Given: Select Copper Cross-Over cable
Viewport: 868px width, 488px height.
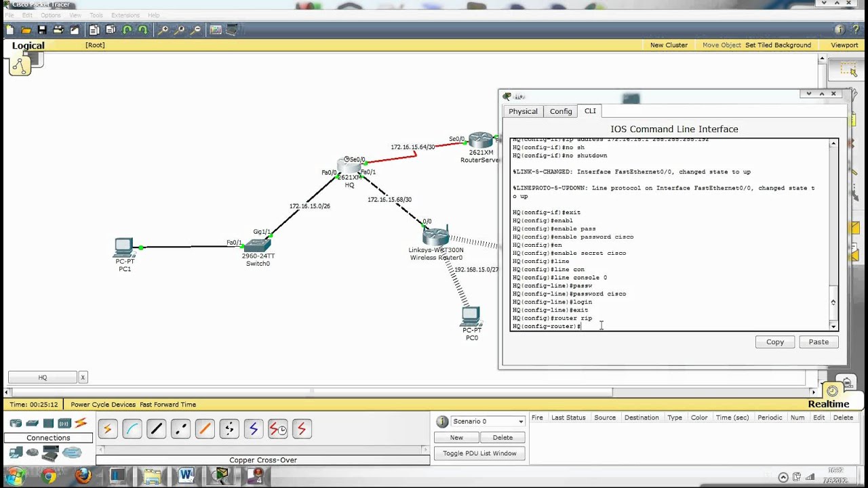Looking at the screenshot, I should pos(180,428).
